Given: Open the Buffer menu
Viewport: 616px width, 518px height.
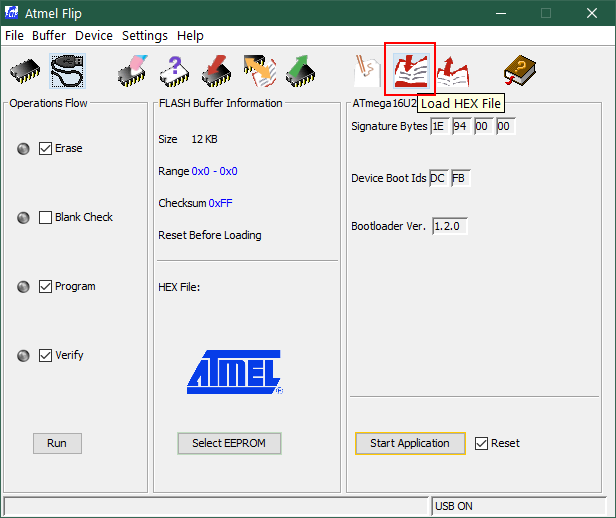Looking at the screenshot, I should coord(49,36).
